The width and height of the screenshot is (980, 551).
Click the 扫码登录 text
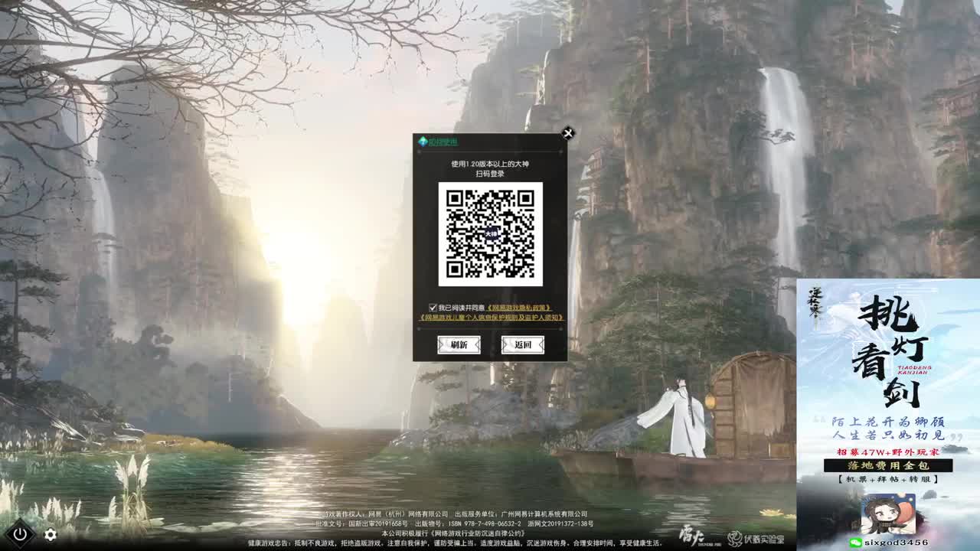(490, 174)
